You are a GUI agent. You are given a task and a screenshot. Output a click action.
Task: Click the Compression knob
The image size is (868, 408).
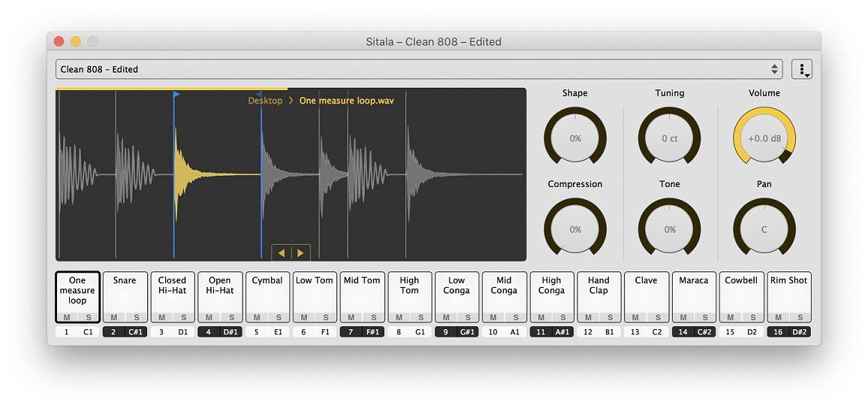point(575,229)
